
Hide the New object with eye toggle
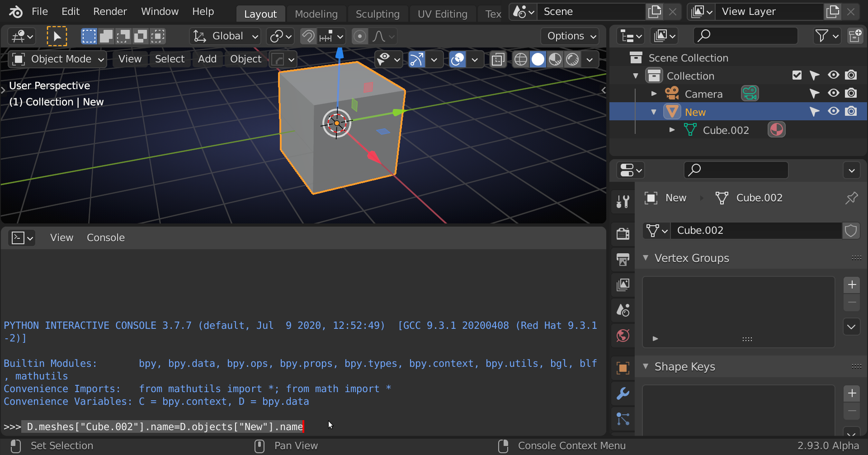833,111
